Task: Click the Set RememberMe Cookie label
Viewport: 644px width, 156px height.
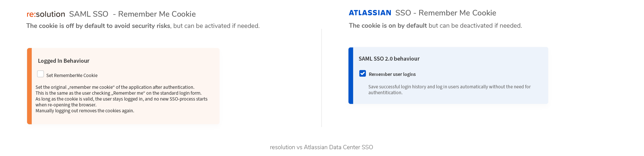Action: [72, 75]
